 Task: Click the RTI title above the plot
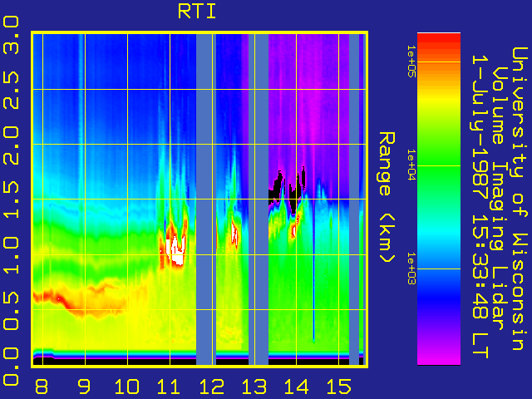[x=197, y=12]
